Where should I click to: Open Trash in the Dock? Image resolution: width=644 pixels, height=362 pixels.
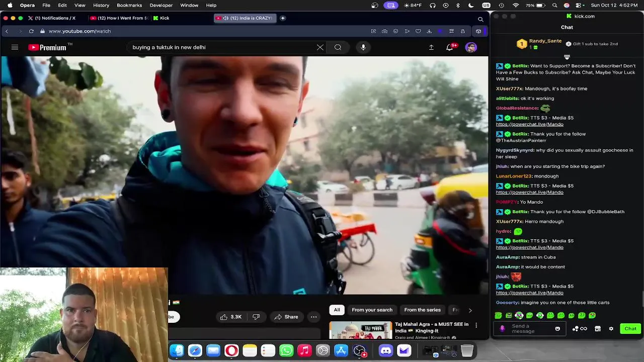click(x=467, y=350)
